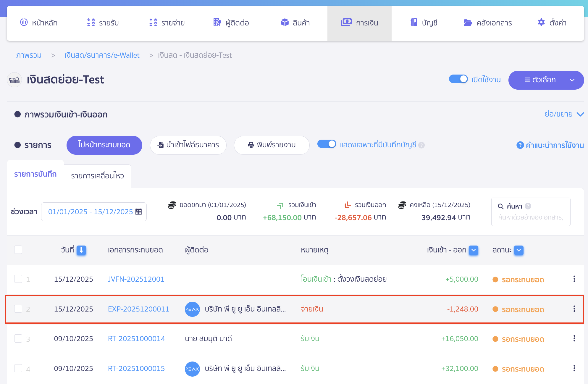588x384 pixels.
Task: Open three-dot menu for JVFN-202512001 row
Action: pyautogui.click(x=574, y=279)
